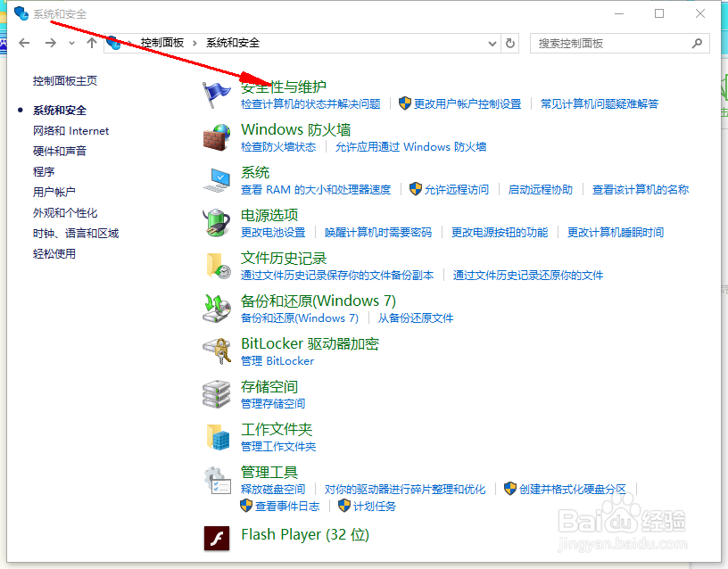This screenshot has width=728, height=569.
Task: Click 管理工作文件夹 link
Action: coord(278,447)
